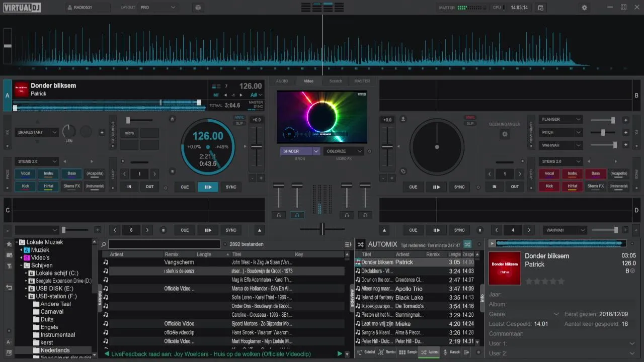Double the deck B loop length
The width and height of the screenshot is (644, 362).
pyautogui.click(x=520, y=174)
